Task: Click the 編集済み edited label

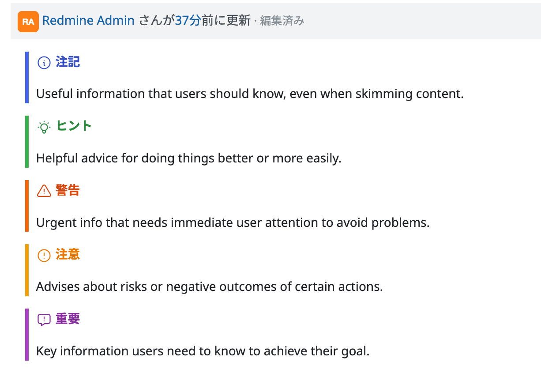Action: pos(282,21)
